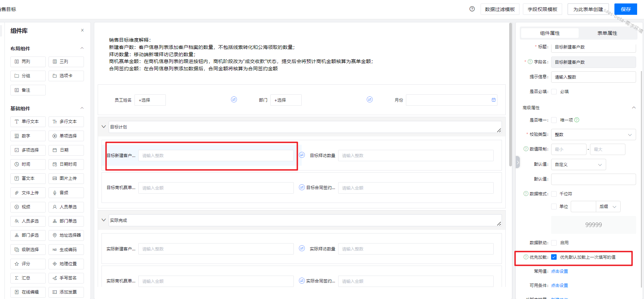Click 点击设置 link for 可用条件

click(560, 286)
